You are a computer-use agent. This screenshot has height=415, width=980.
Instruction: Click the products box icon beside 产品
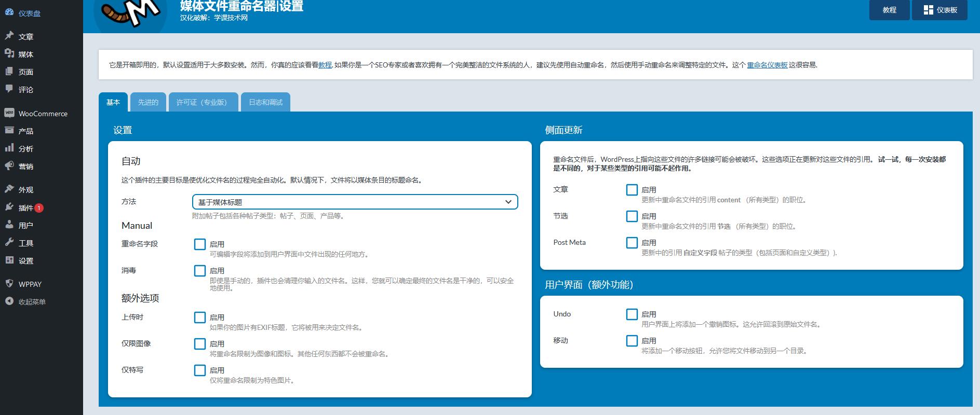pos(9,130)
